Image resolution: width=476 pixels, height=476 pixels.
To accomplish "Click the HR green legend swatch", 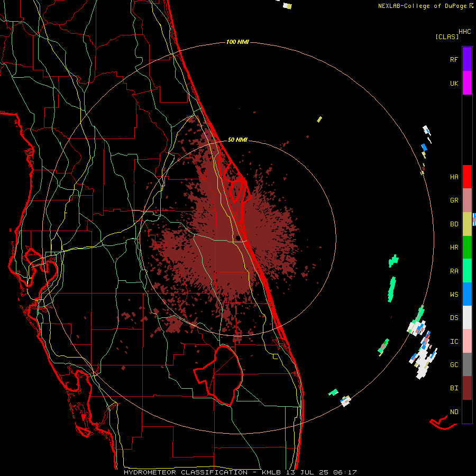I will pyautogui.click(x=467, y=248).
